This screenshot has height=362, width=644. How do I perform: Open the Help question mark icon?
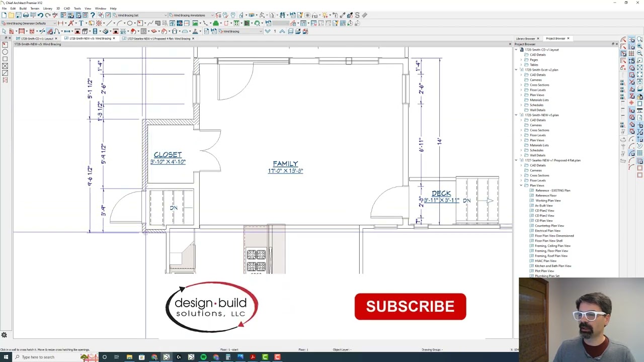point(93,15)
